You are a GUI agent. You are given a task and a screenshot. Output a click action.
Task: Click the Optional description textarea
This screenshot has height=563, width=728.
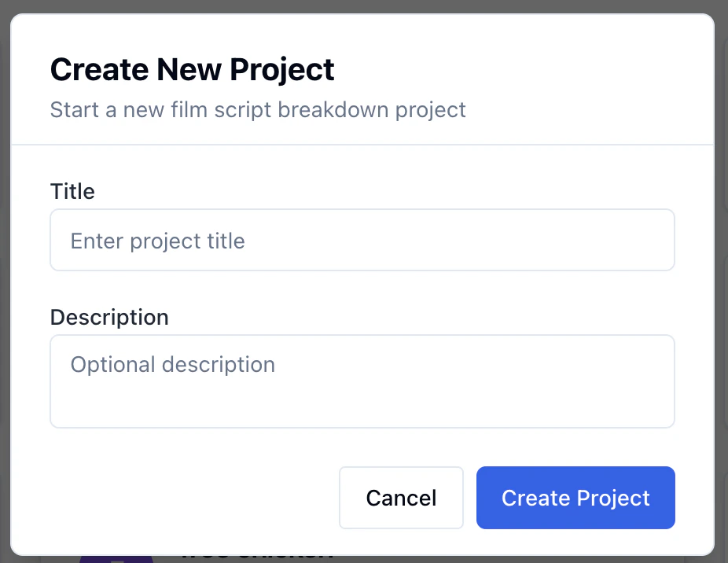(x=362, y=381)
